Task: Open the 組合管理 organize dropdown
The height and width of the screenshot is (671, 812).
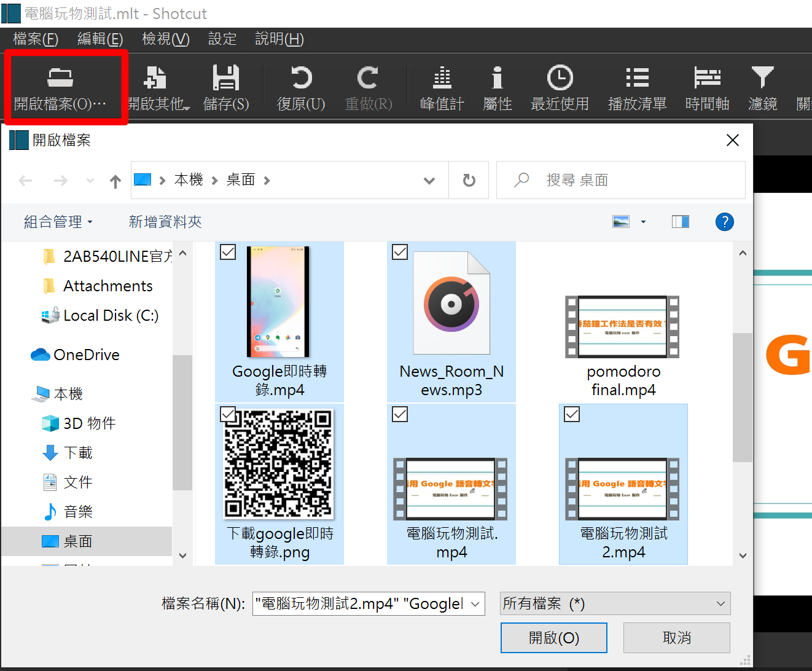Action: (x=58, y=222)
